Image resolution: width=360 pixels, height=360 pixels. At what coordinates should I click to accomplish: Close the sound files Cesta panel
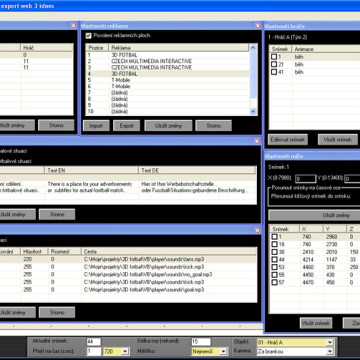pyautogui.click(x=257, y=230)
